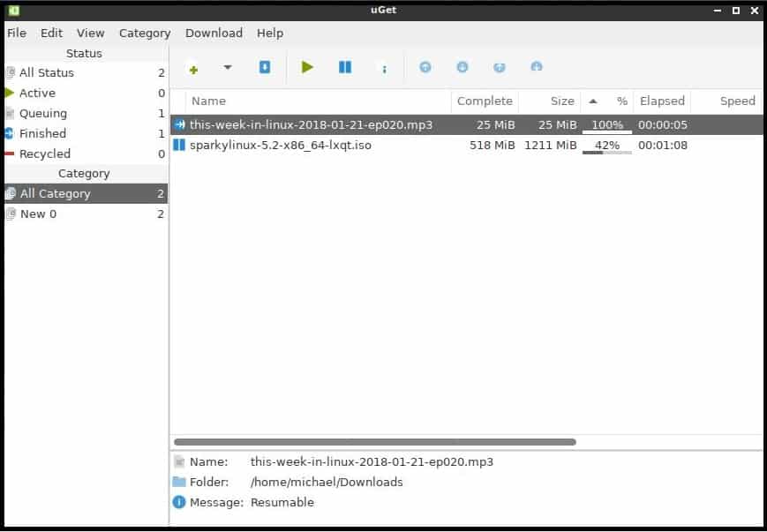Show Queuing downloads

click(86, 114)
